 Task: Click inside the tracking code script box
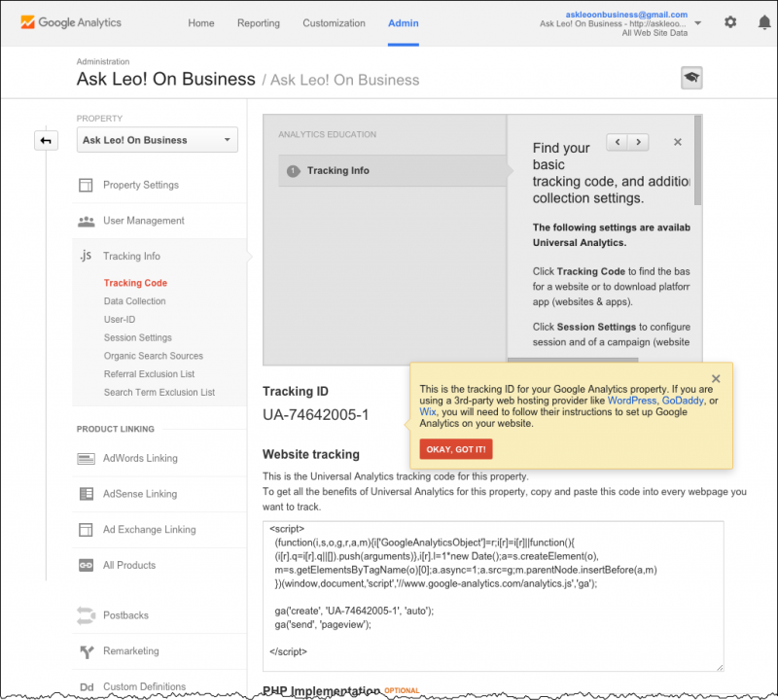coord(493,596)
